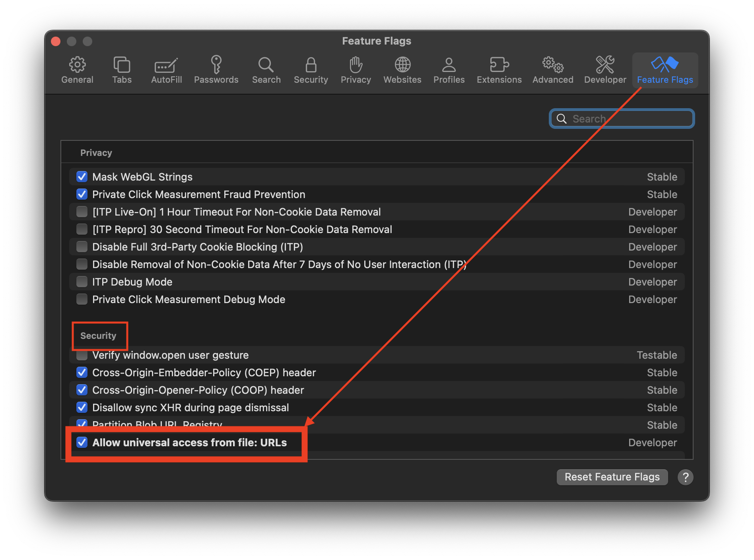Select the Feature Flags tab

pyautogui.click(x=665, y=70)
